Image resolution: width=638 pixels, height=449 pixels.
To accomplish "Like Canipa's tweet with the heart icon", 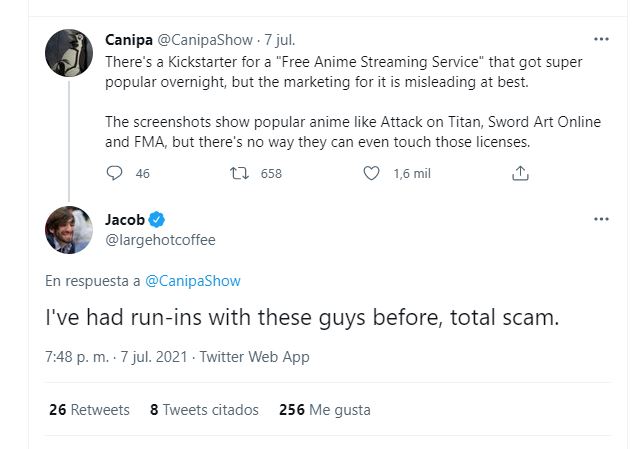I will click(372, 173).
